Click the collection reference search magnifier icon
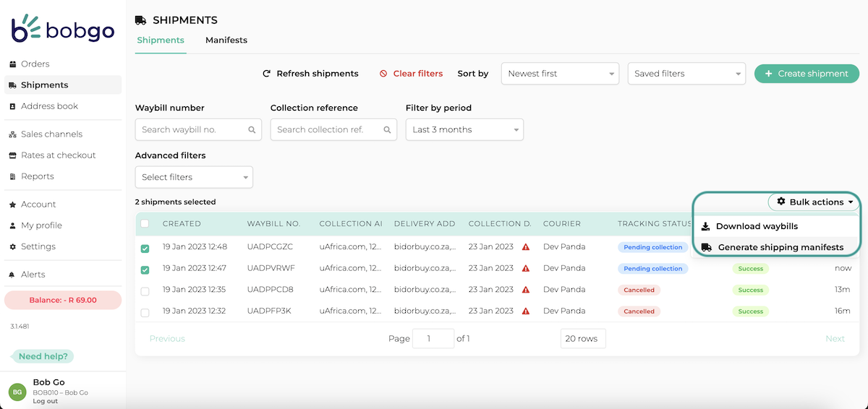 (x=388, y=130)
